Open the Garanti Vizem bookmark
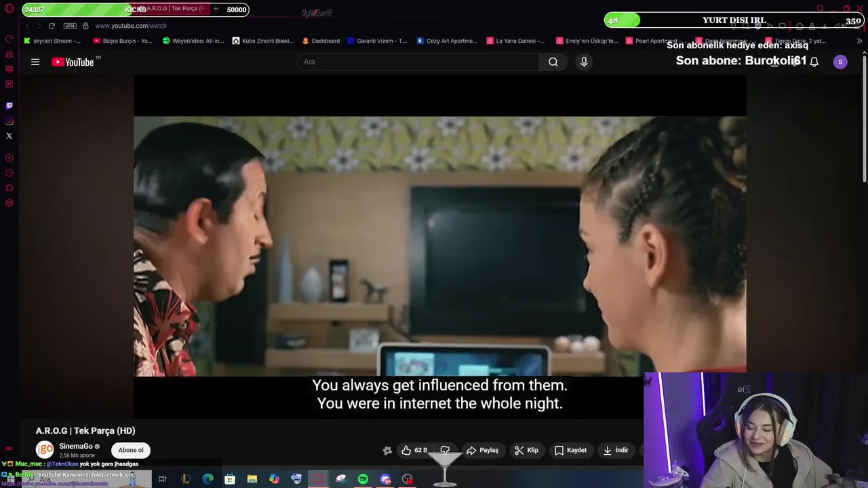This screenshot has height=488, width=868. 377,41
